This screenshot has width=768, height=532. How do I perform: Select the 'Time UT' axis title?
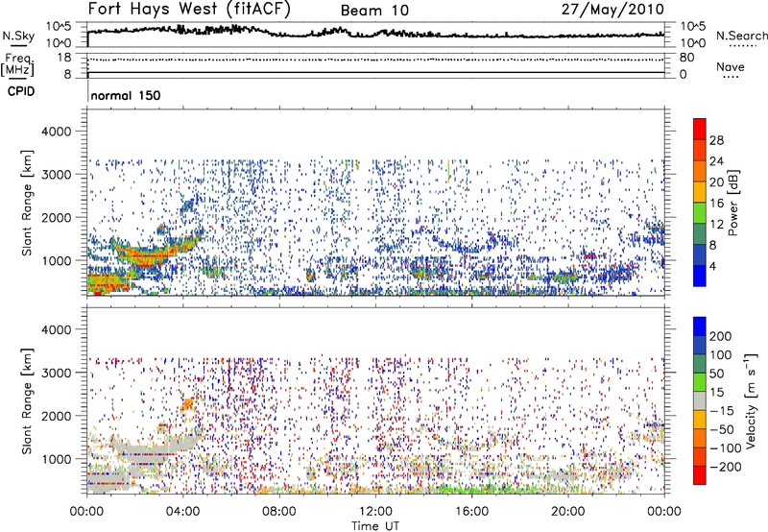[x=375, y=526]
